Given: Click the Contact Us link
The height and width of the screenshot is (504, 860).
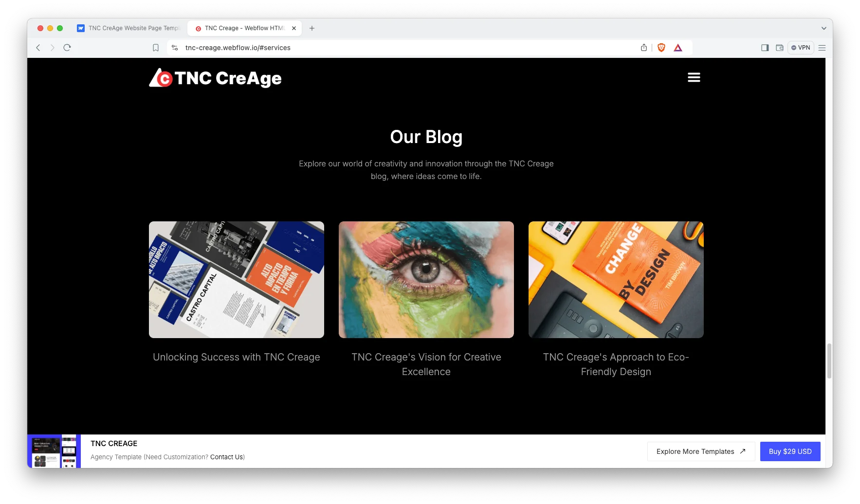Looking at the screenshot, I should coord(226,457).
